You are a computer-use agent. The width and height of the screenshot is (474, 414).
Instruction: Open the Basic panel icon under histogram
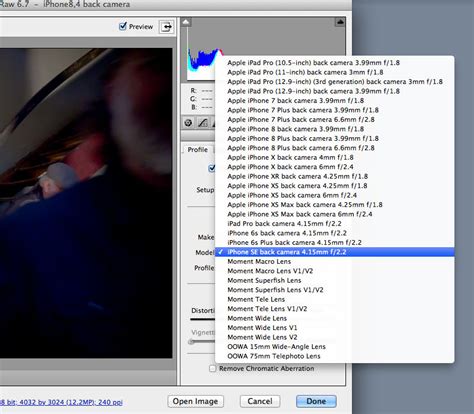188,123
